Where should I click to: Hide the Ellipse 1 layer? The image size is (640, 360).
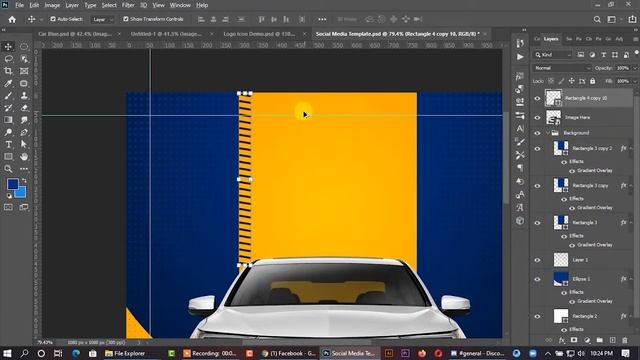click(538, 280)
